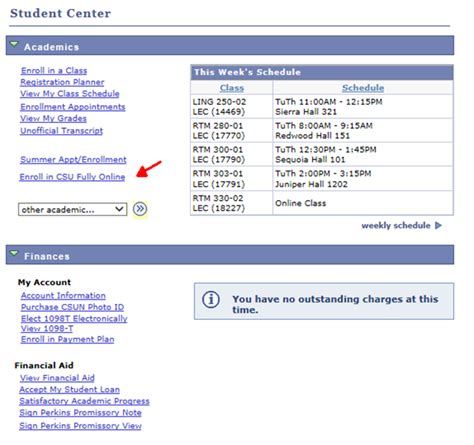Open the 'other academic...' dropdown
This screenshot has height=445, width=474.
click(x=73, y=209)
